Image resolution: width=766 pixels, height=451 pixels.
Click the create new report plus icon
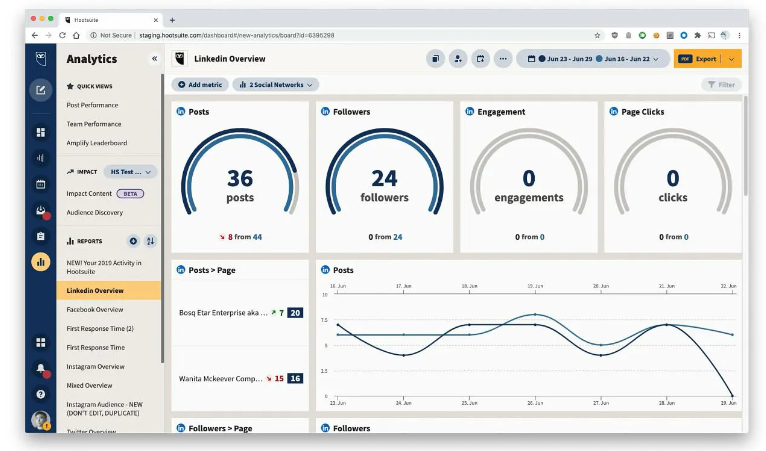point(133,241)
